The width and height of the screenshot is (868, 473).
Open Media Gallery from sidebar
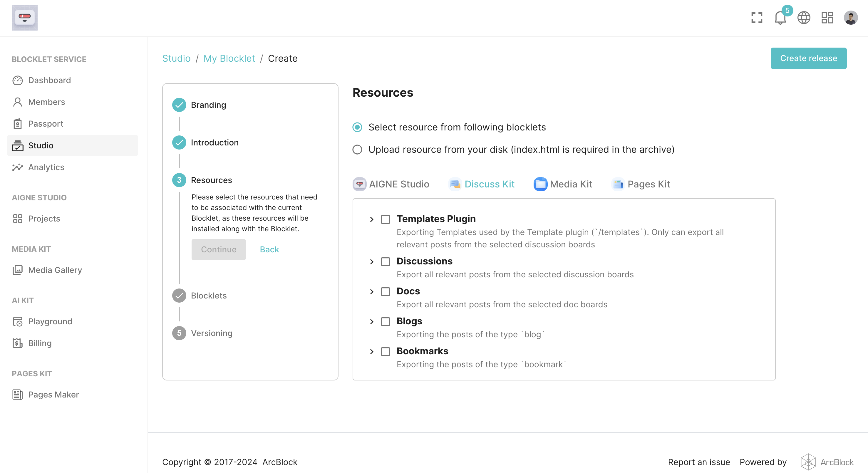[55, 270]
